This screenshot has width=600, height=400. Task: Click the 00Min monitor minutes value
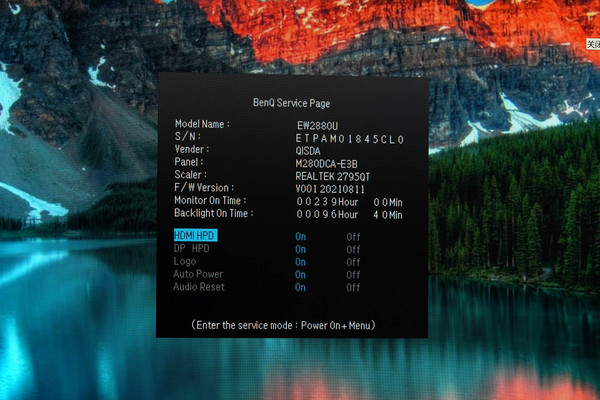tap(388, 202)
